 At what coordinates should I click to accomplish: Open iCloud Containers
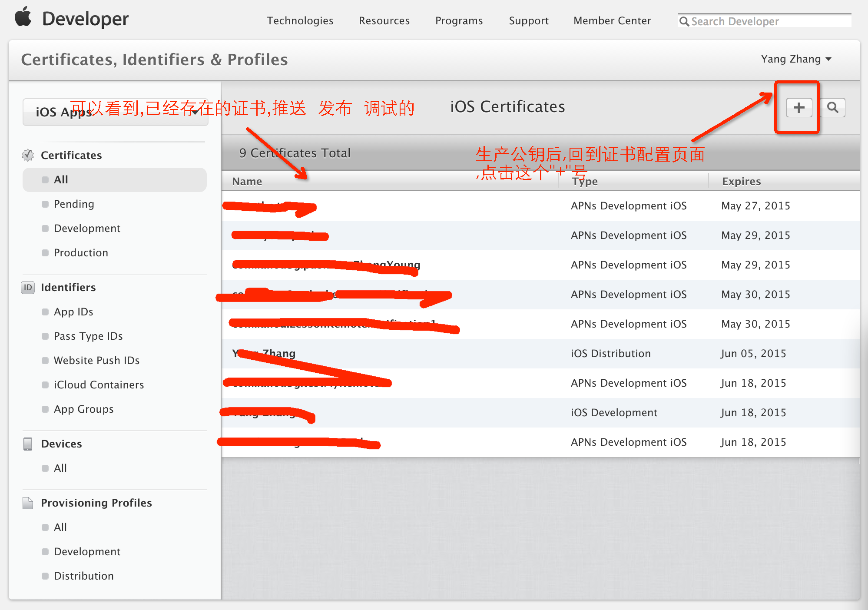pos(99,385)
